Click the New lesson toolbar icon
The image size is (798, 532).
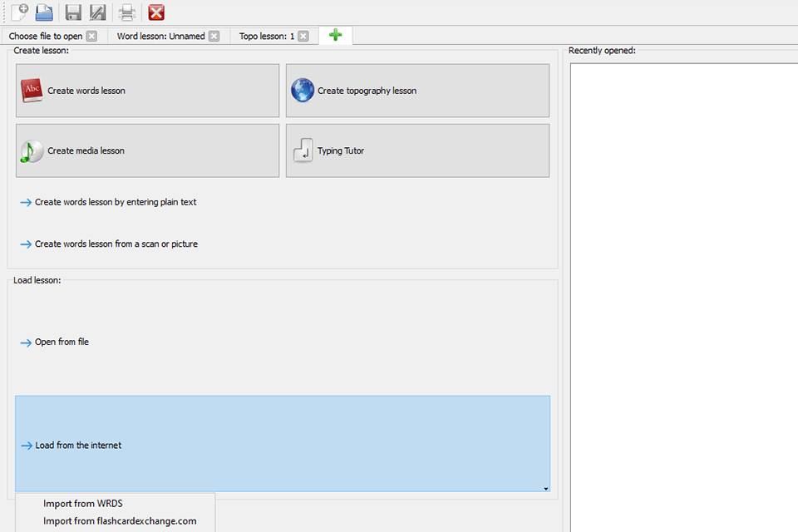[x=19, y=12]
